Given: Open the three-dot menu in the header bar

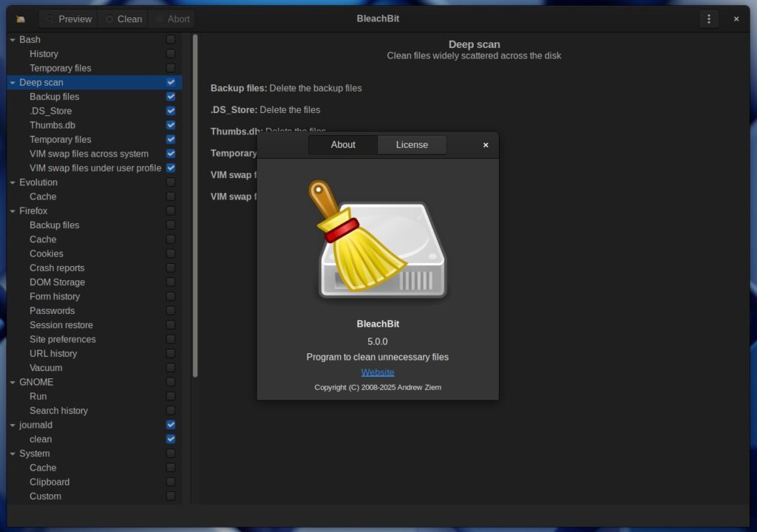Looking at the screenshot, I should pos(707,18).
